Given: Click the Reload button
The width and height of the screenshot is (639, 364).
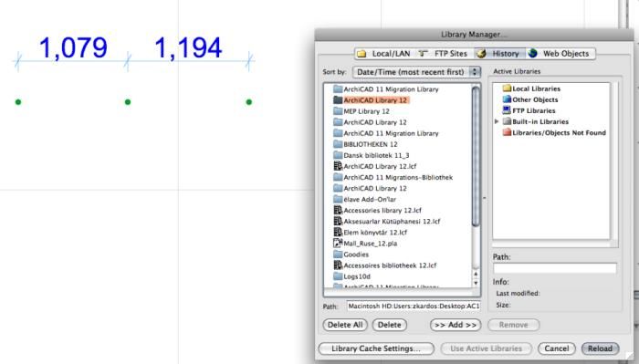Looking at the screenshot, I should point(601,348).
